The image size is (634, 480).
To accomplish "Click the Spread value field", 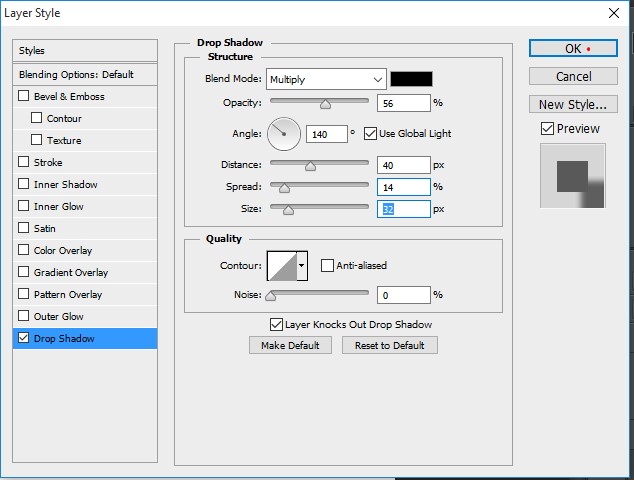I will click(404, 187).
